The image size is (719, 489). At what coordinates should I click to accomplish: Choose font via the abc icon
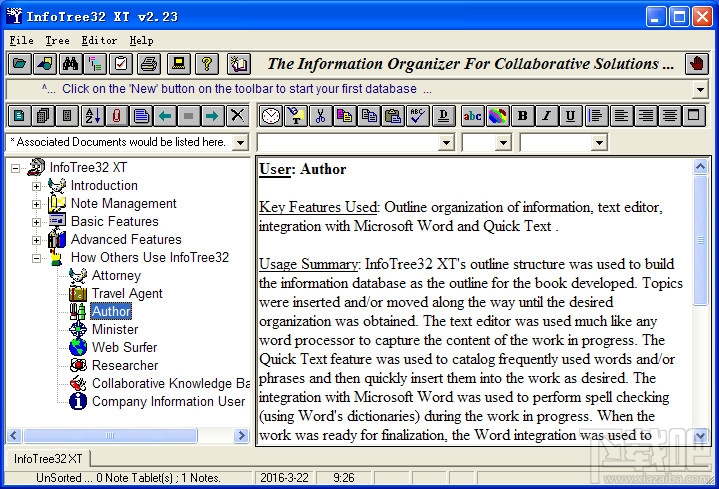[x=472, y=116]
